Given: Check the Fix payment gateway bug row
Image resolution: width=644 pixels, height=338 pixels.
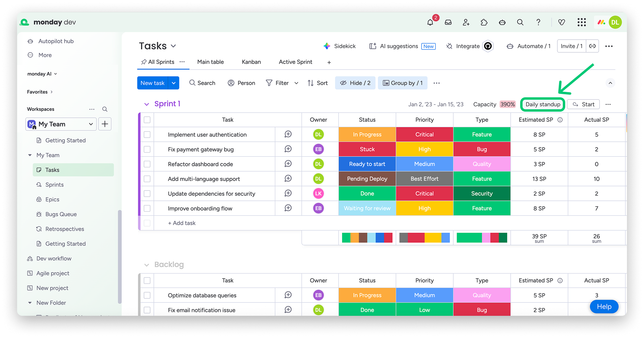Looking at the screenshot, I should (x=147, y=149).
